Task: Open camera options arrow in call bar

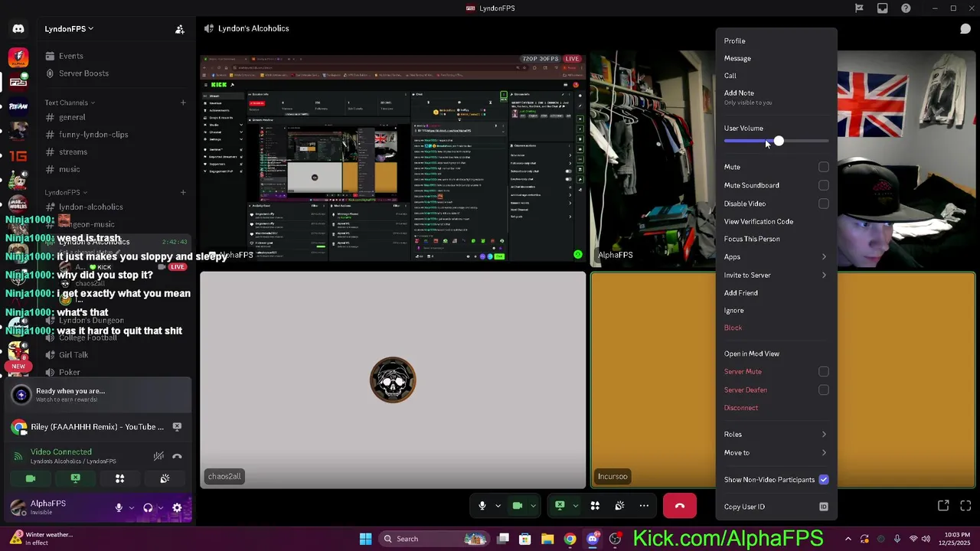Action: [533, 506]
